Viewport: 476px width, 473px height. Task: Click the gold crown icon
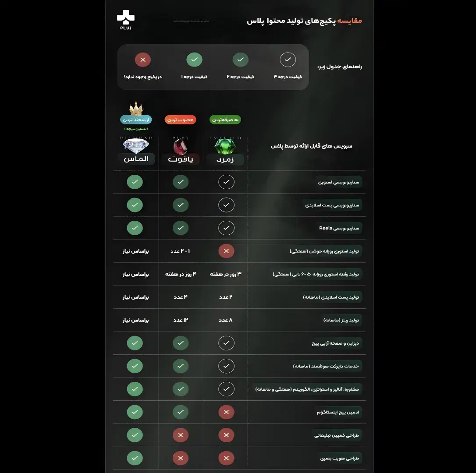pos(136,108)
